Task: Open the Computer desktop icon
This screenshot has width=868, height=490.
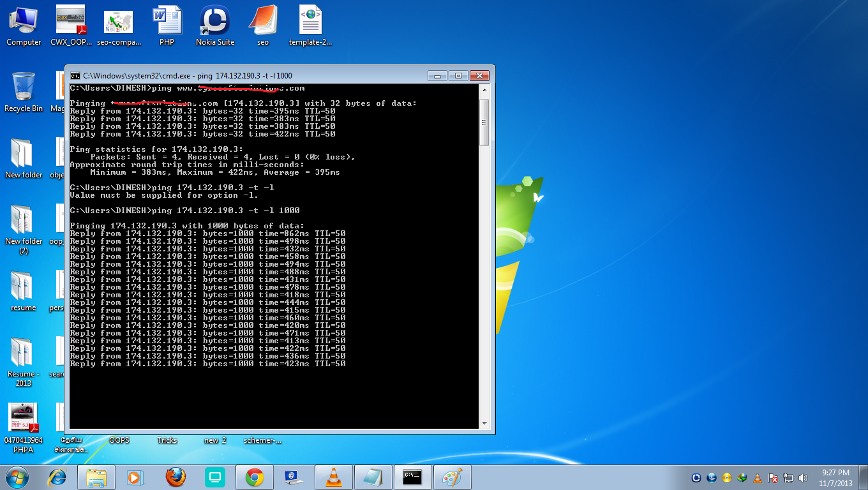Action: (24, 26)
